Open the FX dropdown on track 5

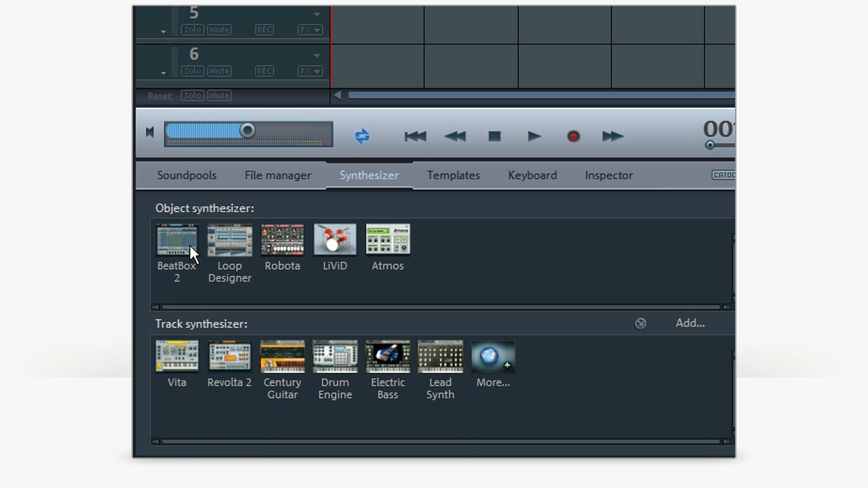pyautogui.click(x=310, y=30)
